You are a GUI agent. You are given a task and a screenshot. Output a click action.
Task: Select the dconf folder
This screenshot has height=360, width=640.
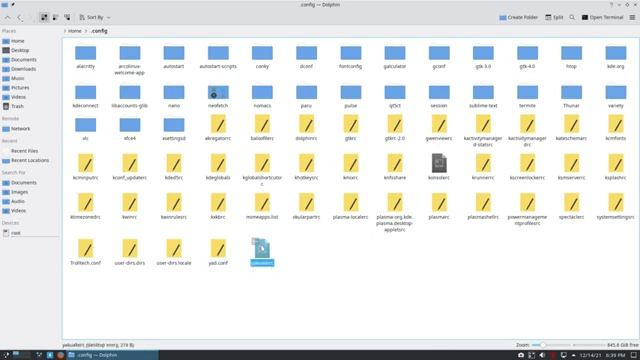pos(306,57)
